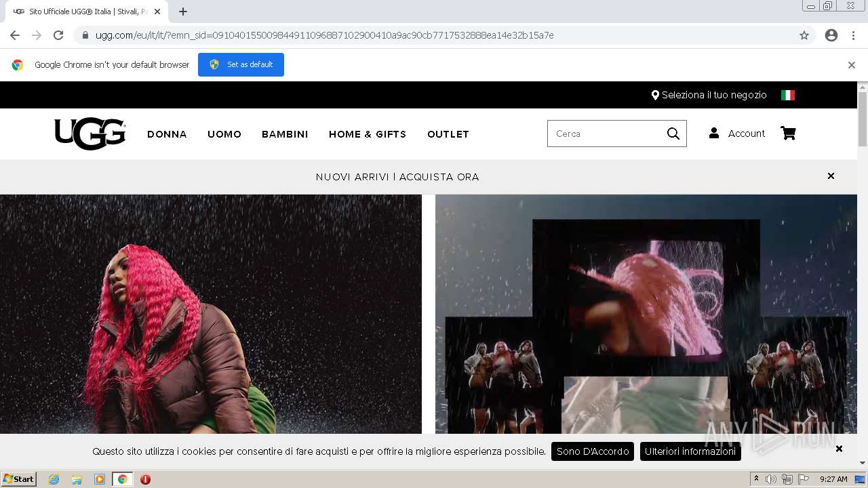Click the UGG logo
The height and width of the screenshot is (488, 868).
tap(90, 134)
